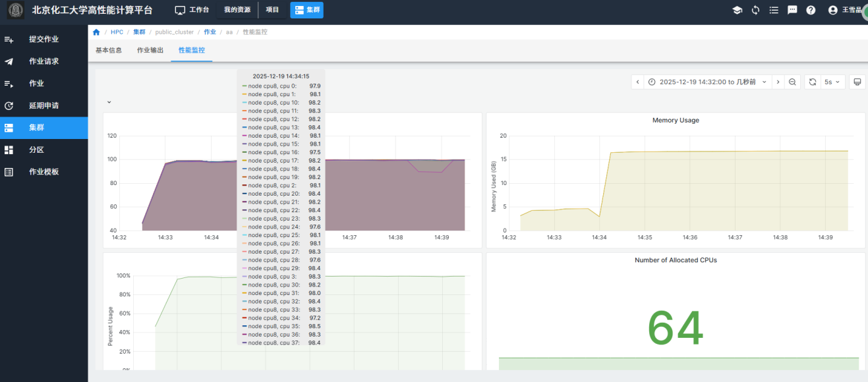The width and height of the screenshot is (868, 382).
Task: Click the question mark help icon
Action: pos(811,10)
